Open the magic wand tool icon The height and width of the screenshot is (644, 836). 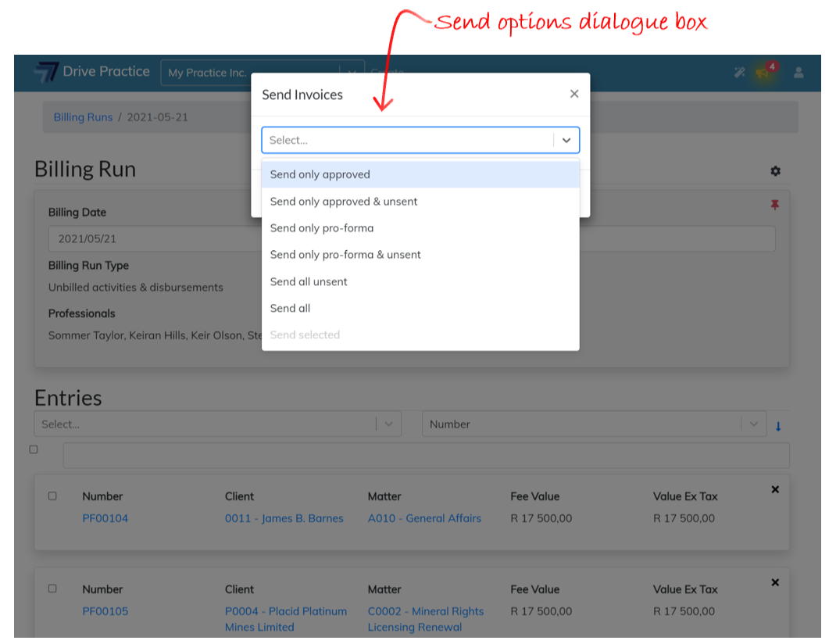point(739,73)
